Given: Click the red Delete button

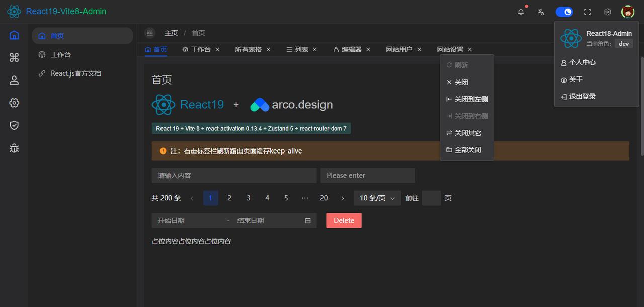Looking at the screenshot, I should point(344,220).
